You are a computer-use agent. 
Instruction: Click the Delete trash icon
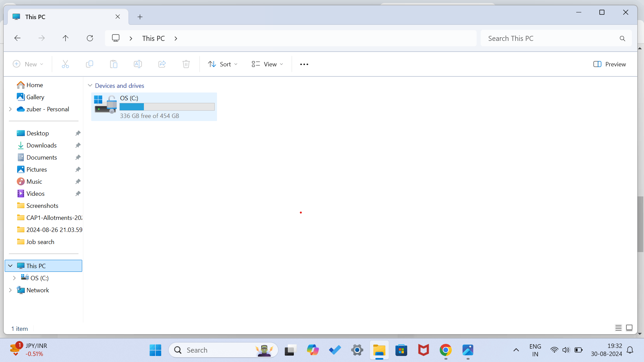186,64
